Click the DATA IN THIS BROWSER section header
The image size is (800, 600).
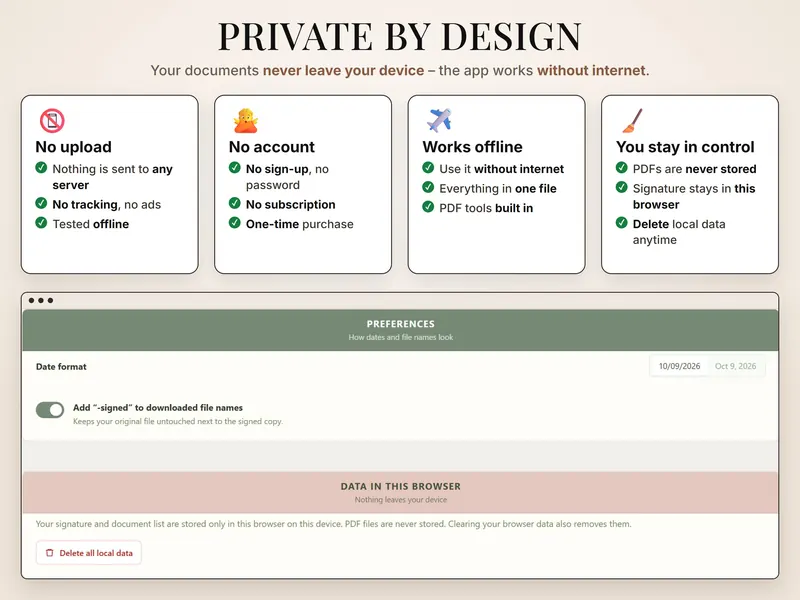401,492
